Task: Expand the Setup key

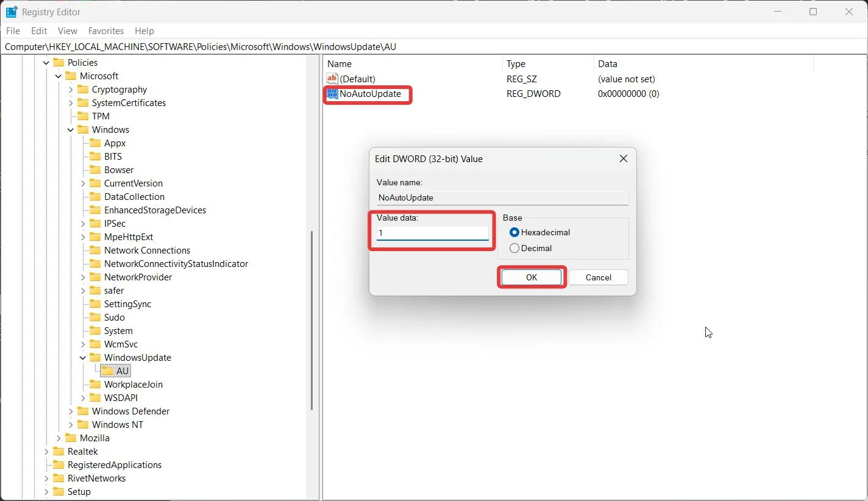Action: (x=46, y=492)
